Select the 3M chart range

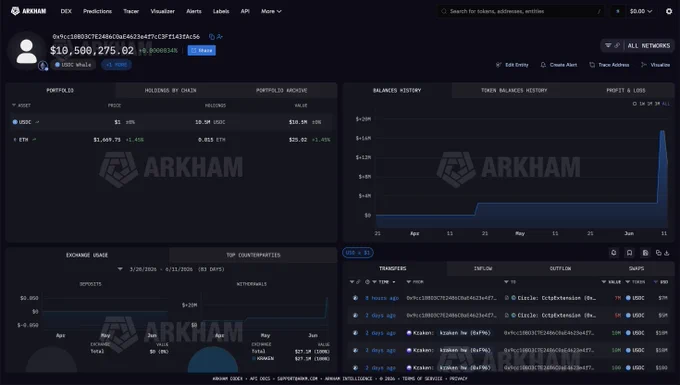(657, 104)
